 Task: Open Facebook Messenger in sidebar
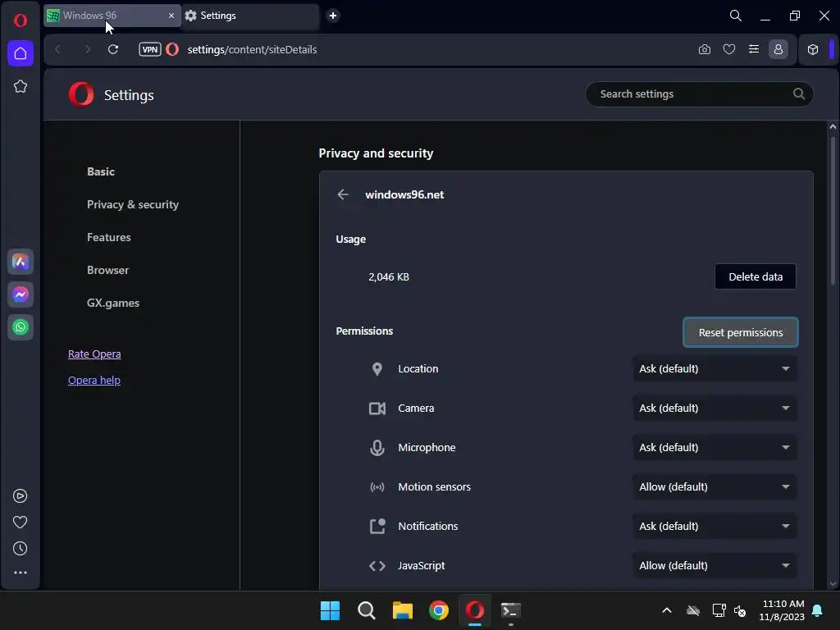21,294
